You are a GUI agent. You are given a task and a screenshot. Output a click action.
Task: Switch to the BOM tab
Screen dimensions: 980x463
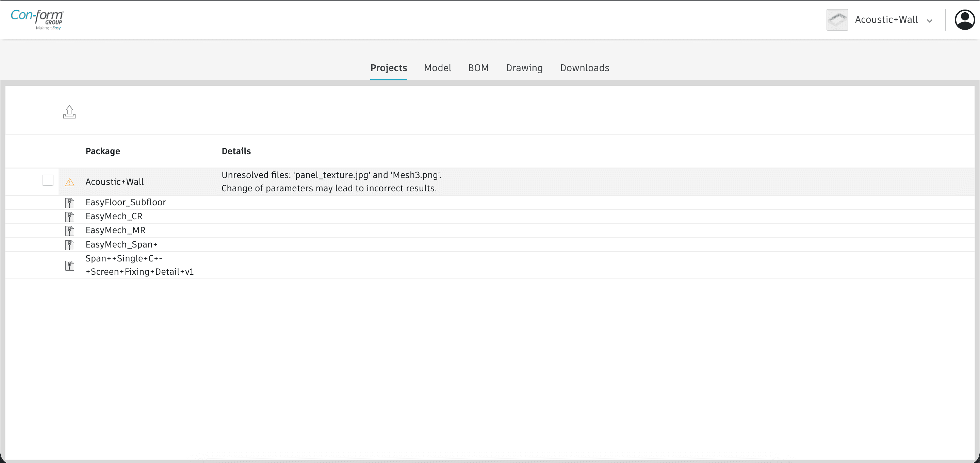pos(478,68)
